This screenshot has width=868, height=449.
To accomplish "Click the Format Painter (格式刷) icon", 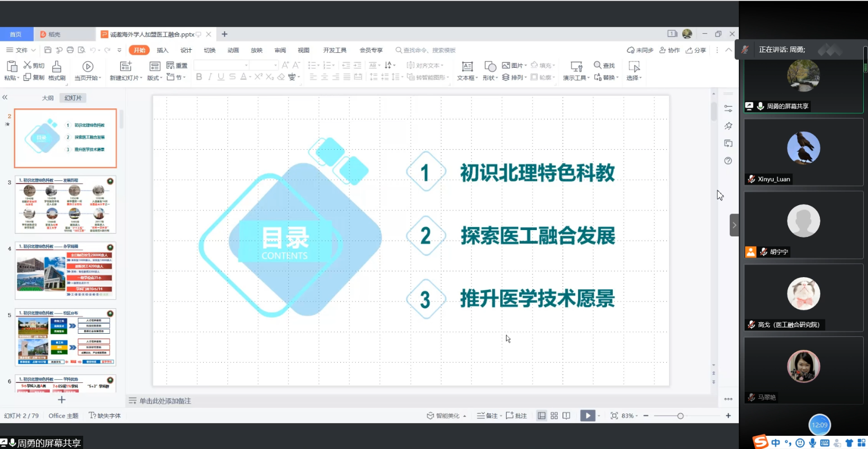I will (x=57, y=67).
